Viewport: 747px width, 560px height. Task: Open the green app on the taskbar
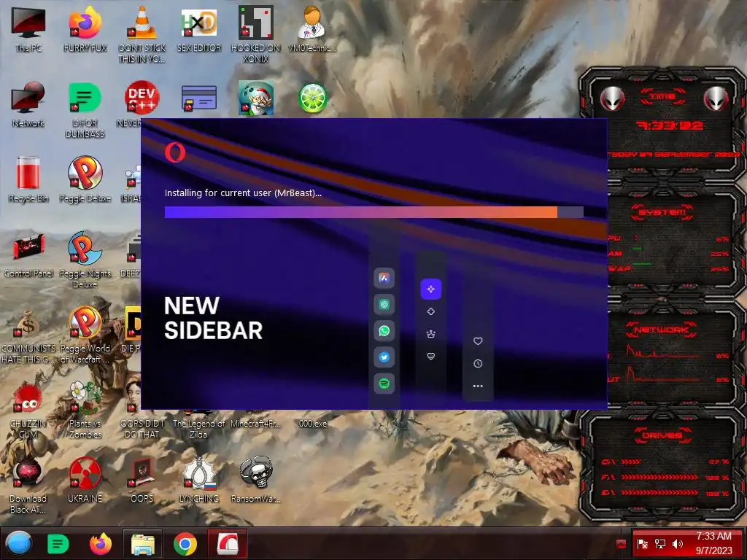58,543
